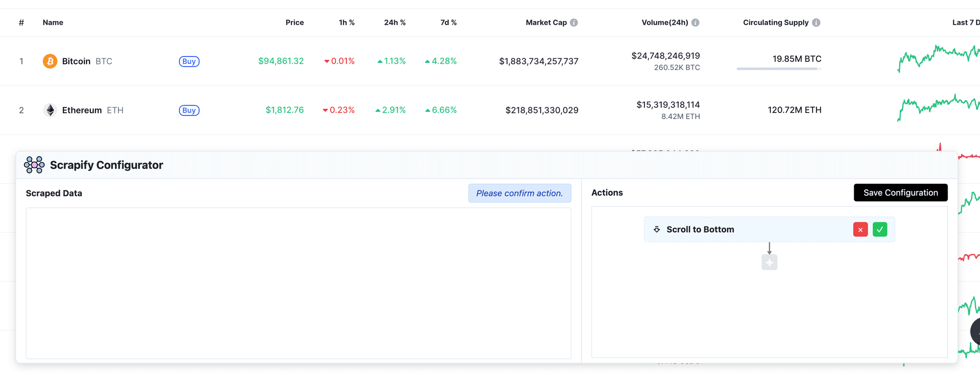Click Bitcoin's 7d change 4.28%

pyautogui.click(x=441, y=61)
